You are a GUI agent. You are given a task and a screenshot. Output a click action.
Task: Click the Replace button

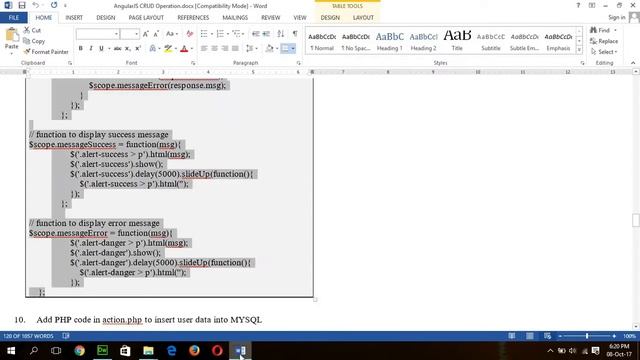pyautogui.click(x=604, y=41)
